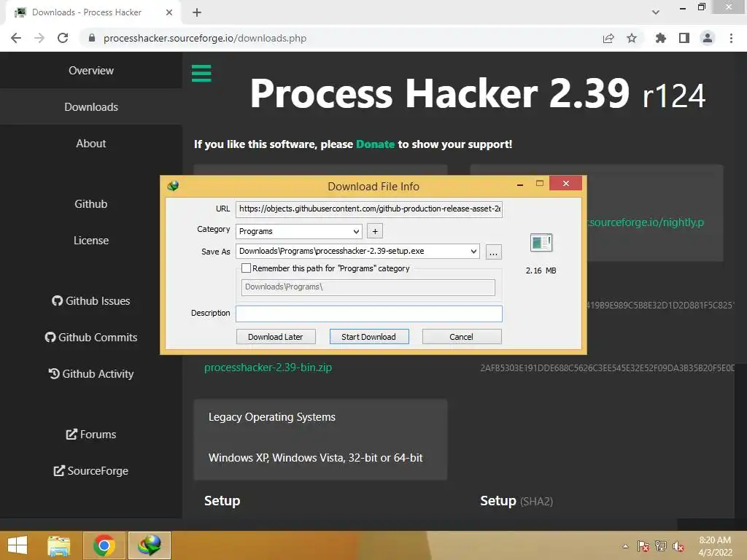Open the Github sidebar item
The height and width of the screenshot is (560, 747).
(x=91, y=204)
